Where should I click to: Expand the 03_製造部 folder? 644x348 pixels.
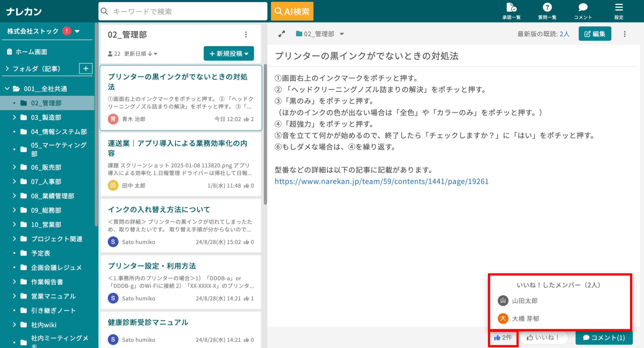[x=14, y=117]
